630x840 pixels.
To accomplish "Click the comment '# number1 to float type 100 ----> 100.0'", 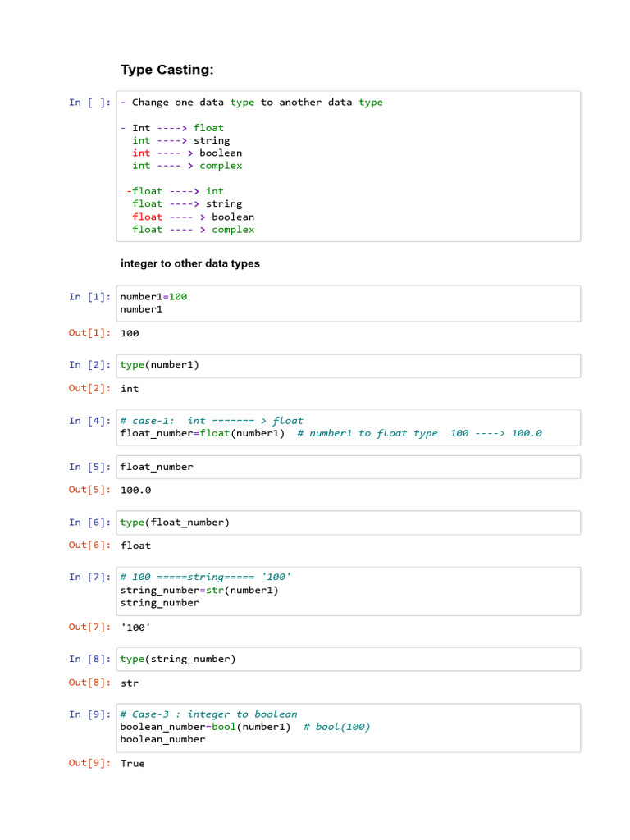I will pos(420,433).
